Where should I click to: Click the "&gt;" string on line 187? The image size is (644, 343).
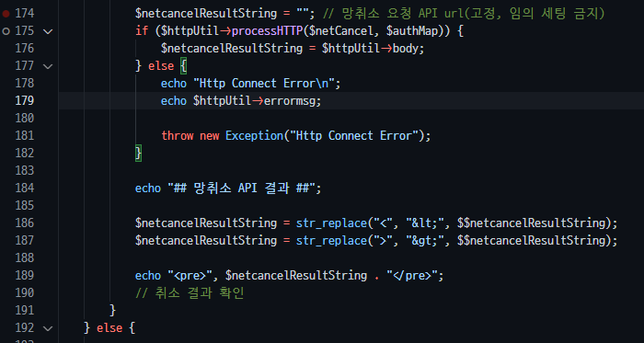pos(425,240)
